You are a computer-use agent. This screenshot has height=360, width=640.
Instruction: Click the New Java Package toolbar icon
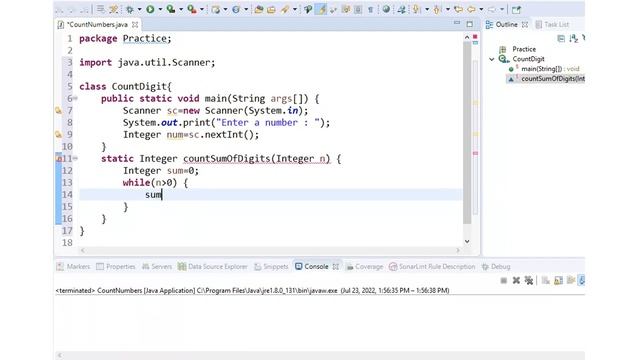point(216,9)
